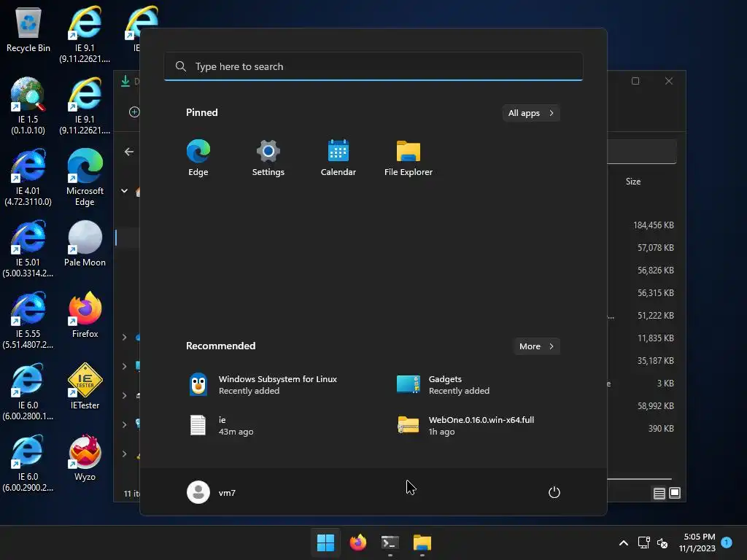747x560 pixels.
Task: Click the 390 KB size cell
Action: coord(661,429)
